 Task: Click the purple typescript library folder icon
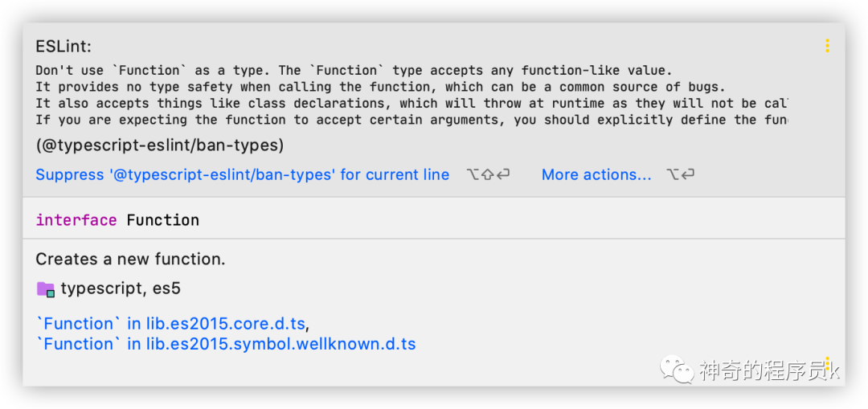45,289
